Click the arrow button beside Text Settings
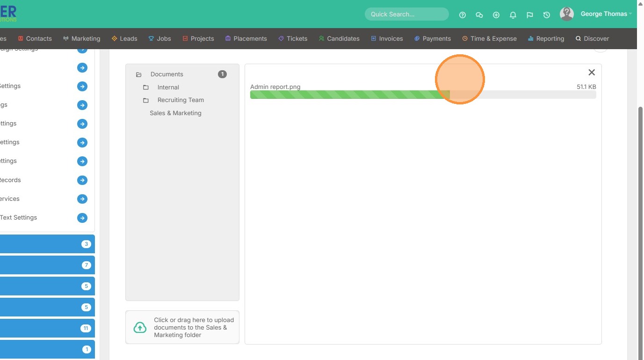The image size is (644, 360). (82, 218)
